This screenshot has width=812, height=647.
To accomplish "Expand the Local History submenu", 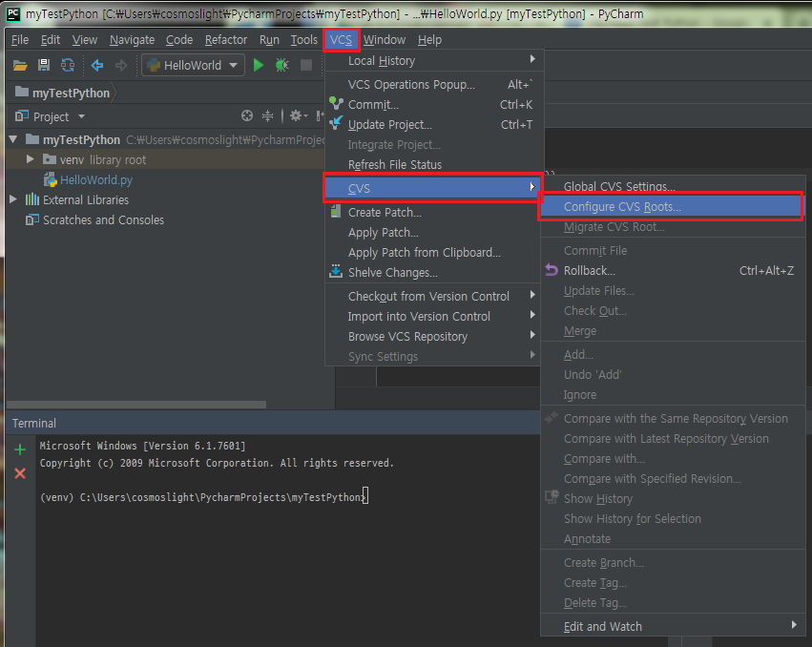I will click(532, 59).
